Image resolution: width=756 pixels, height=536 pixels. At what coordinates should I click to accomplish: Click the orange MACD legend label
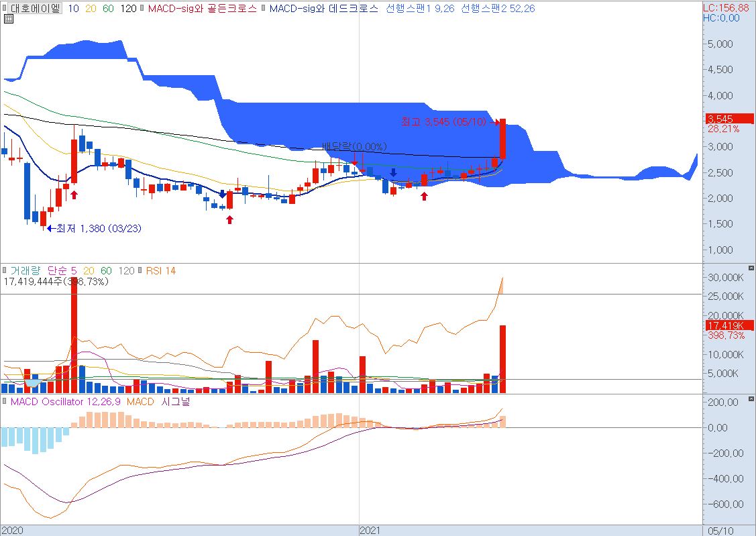coord(140,401)
